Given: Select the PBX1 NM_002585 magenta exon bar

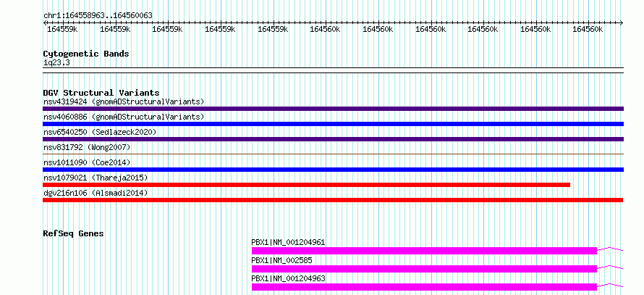Looking at the screenshot, I should (424, 269).
